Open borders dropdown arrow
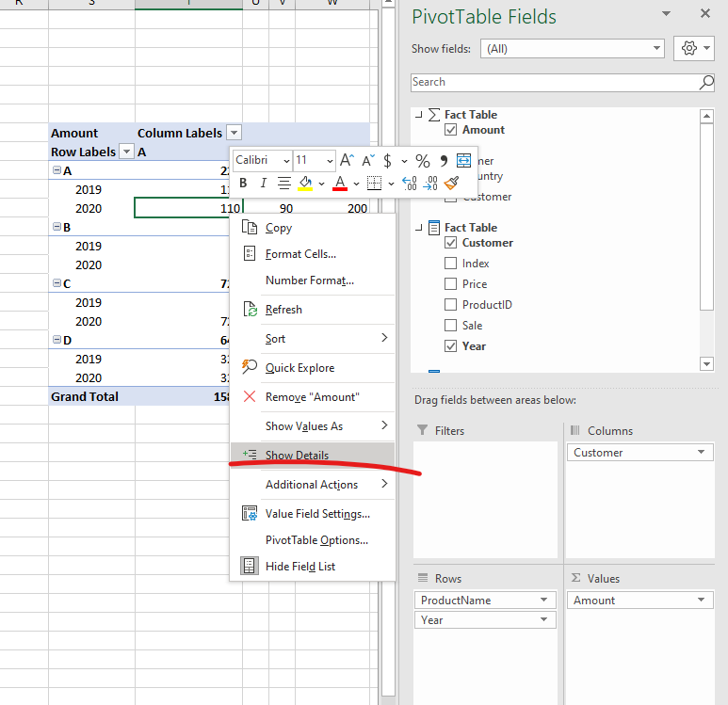The width and height of the screenshot is (728, 705). click(x=391, y=184)
